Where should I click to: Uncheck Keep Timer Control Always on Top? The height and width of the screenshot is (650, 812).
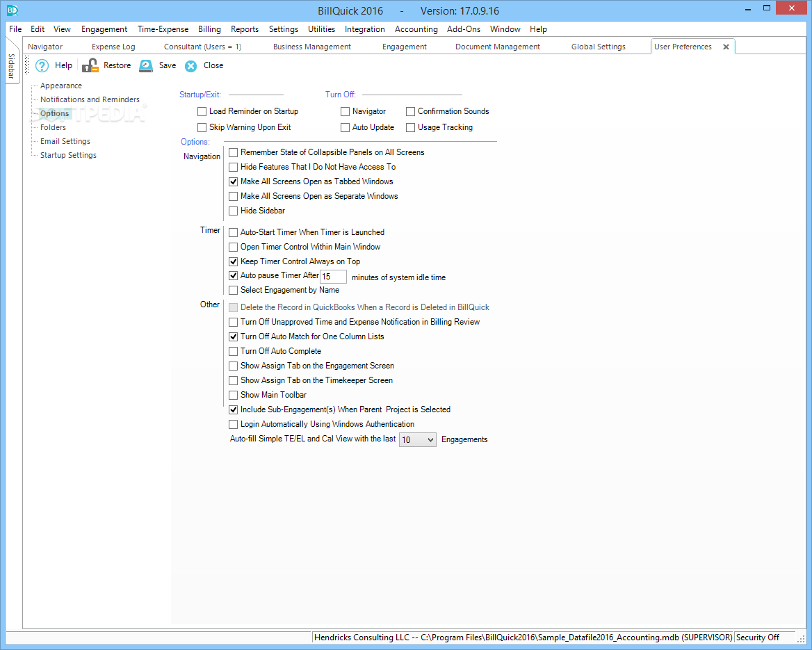[234, 261]
